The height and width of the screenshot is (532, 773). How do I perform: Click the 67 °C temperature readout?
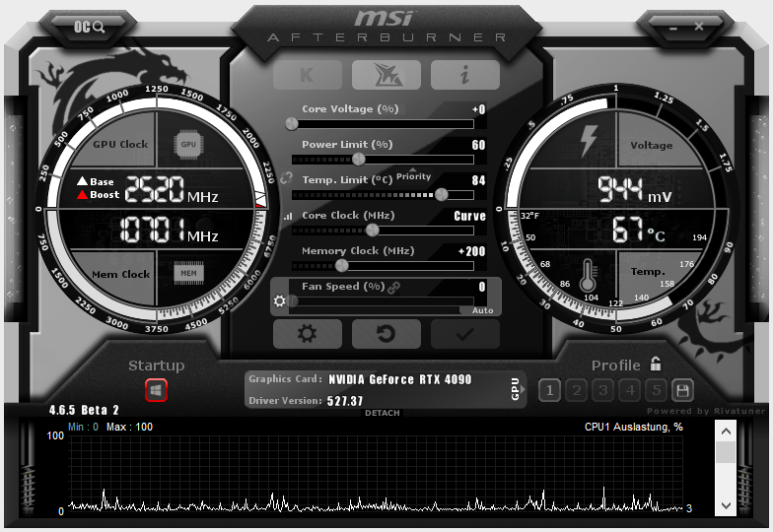[639, 231]
